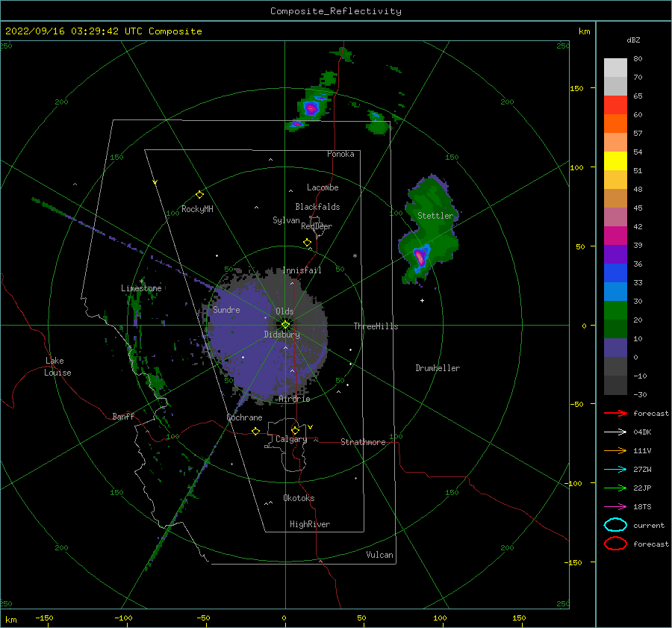
Task: Click the Lacombe city label
Action: pyautogui.click(x=323, y=187)
